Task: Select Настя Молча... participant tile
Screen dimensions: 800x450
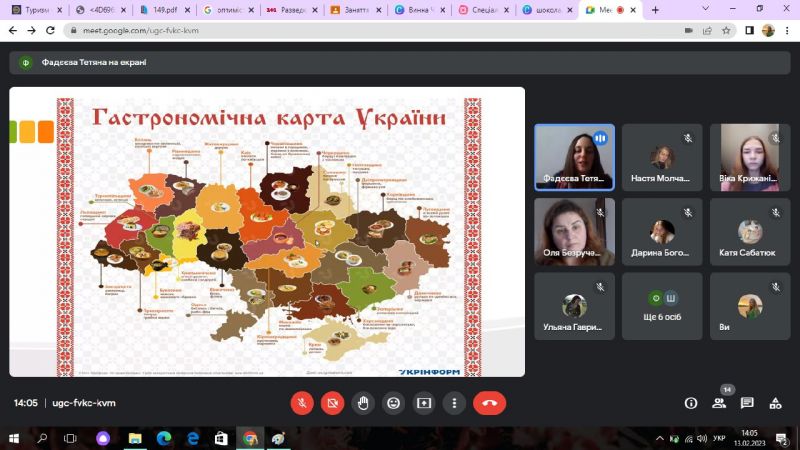Action: (662, 157)
